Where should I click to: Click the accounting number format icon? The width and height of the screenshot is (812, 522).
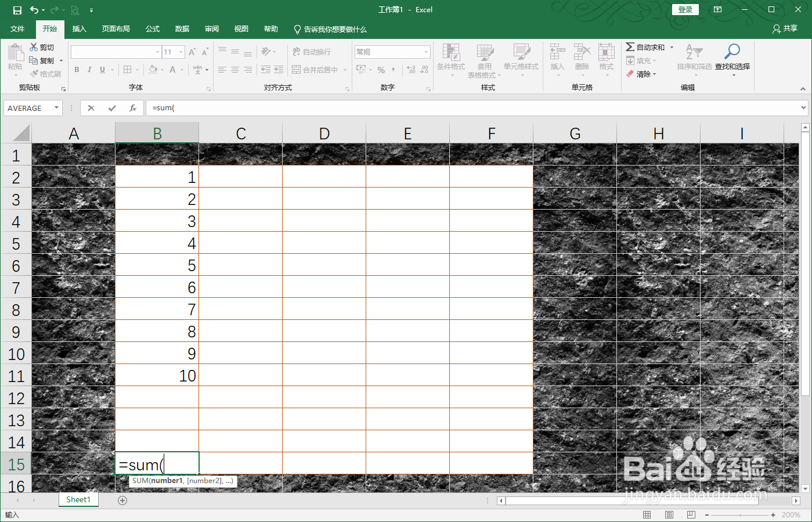coord(361,70)
